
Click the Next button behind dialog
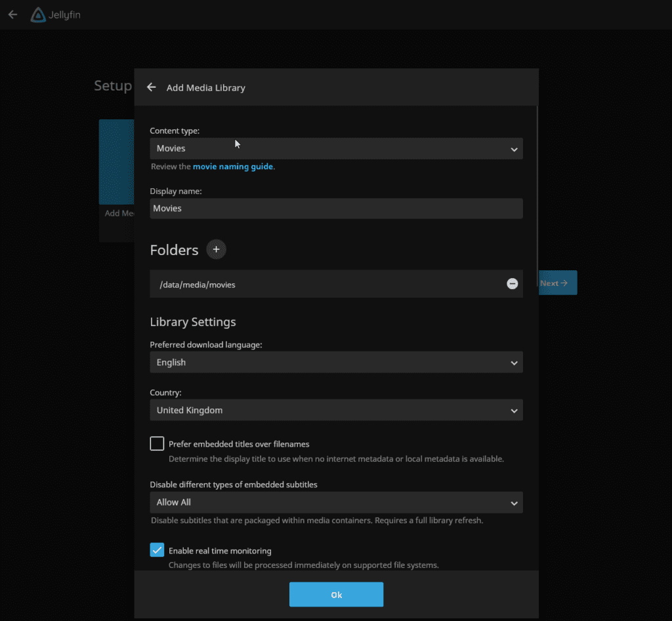point(558,283)
